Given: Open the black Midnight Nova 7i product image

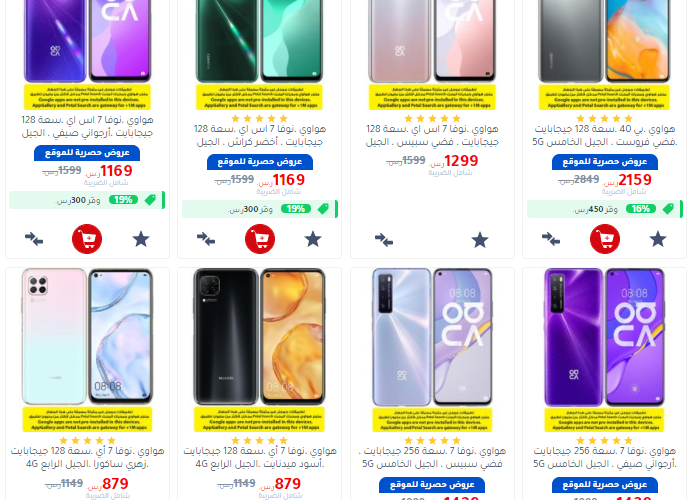Looking at the screenshot, I should click(x=260, y=350).
